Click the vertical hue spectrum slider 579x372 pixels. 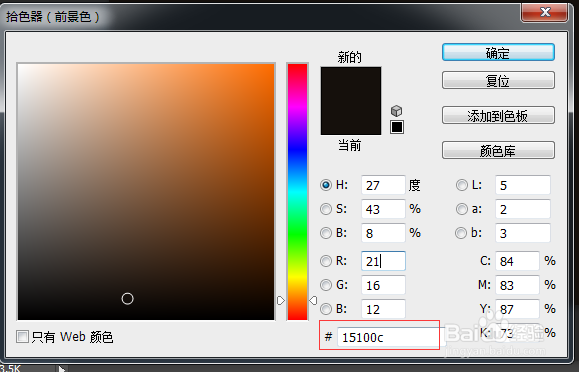point(297,191)
